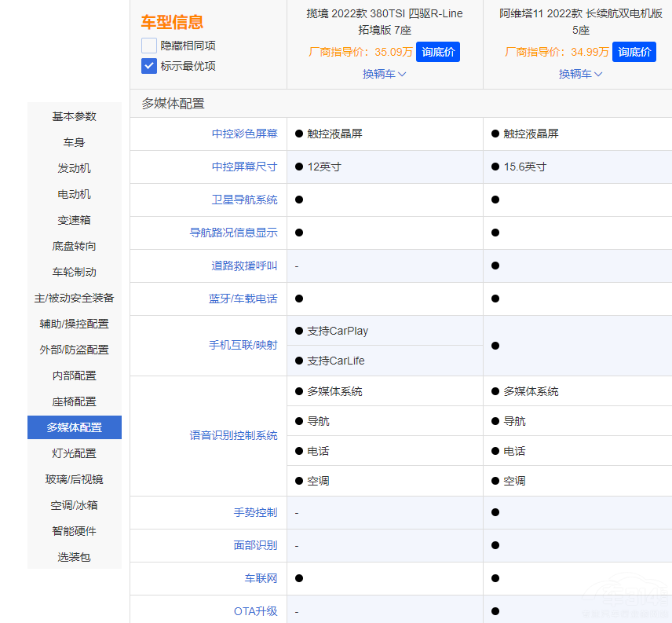The image size is (672, 623).
Task: Open the 智能硬件 section
Action: pyautogui.click(x=74, y=531)
